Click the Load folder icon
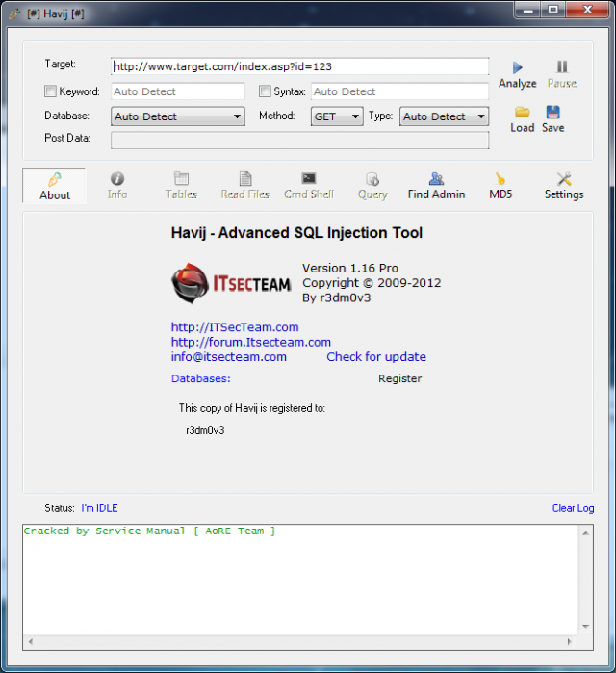The image size is (616, 673). (x=522, y=112)
